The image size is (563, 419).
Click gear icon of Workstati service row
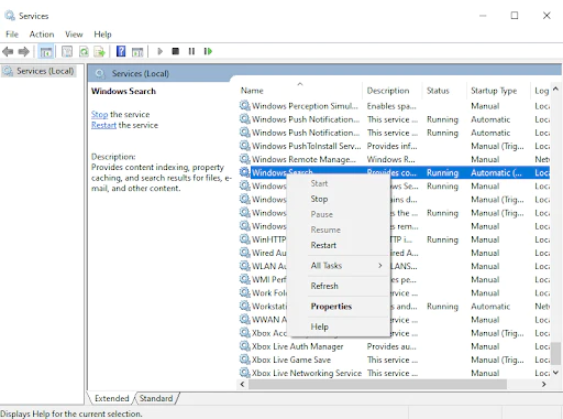[x=245, y=306]
